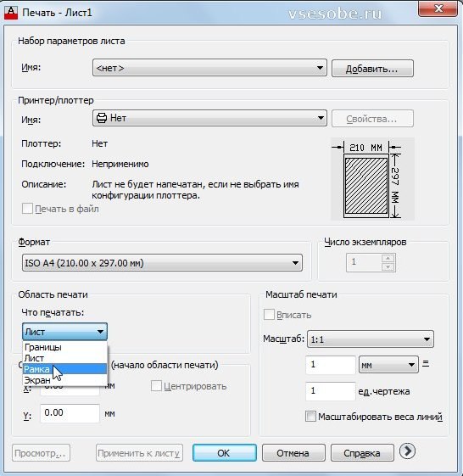Screen dimensions: 463x476
Task: Decrease number of copies with down arrow
Action: (x=388, y=266)
